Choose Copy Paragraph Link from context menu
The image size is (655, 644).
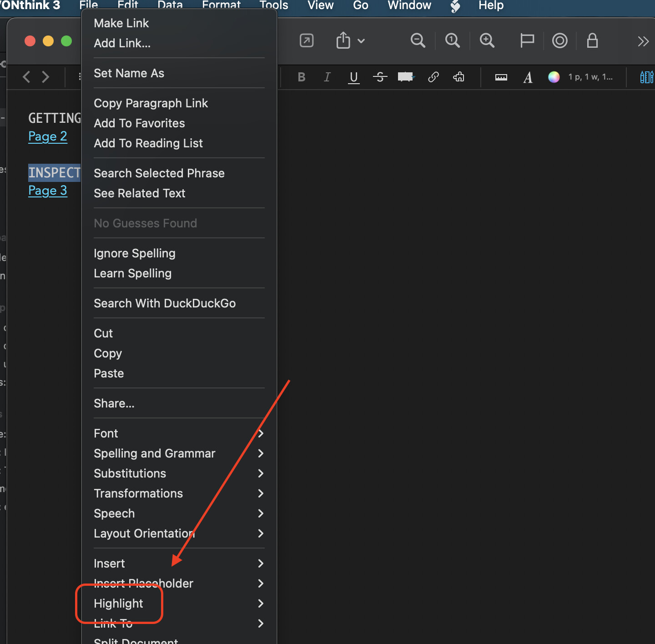[151, 103]
